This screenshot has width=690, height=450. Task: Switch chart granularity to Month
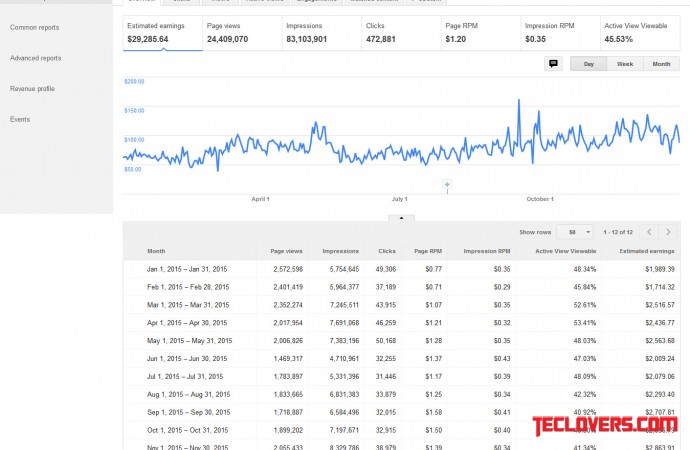point(661,63)
